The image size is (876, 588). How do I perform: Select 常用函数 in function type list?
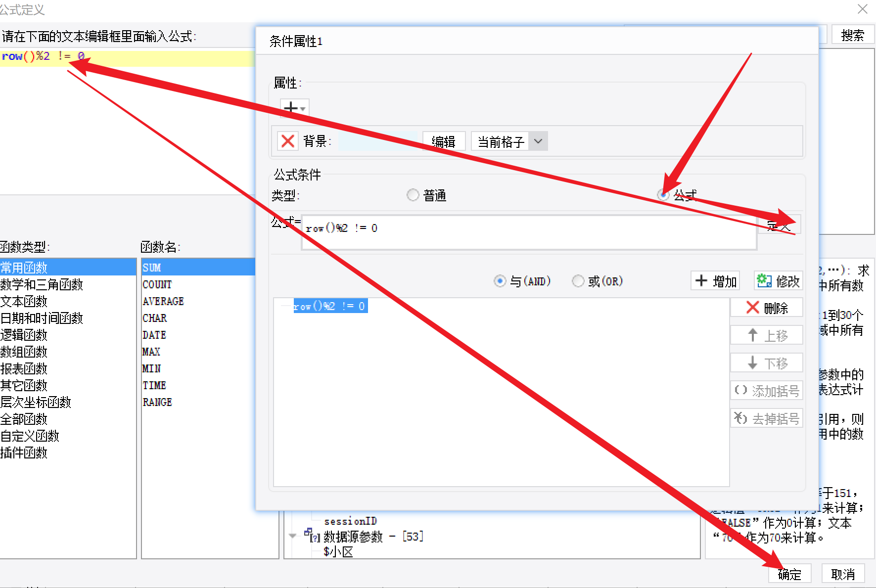point(68,268)
